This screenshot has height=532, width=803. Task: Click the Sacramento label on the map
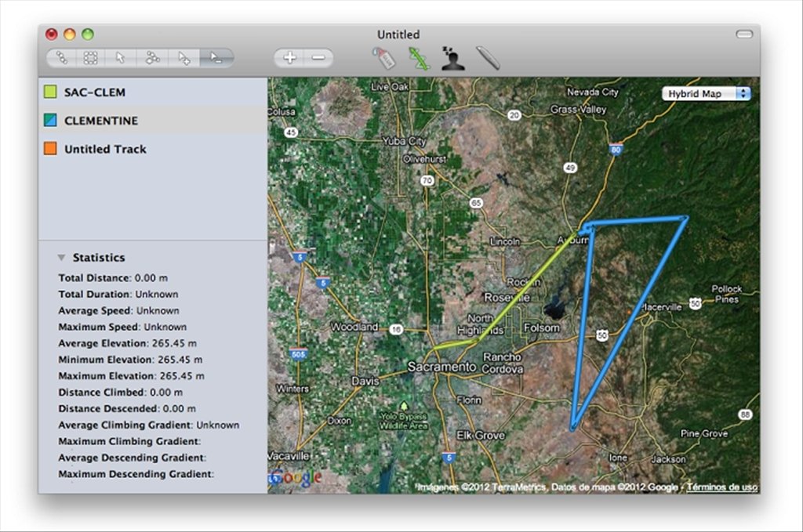click(441, 367)
